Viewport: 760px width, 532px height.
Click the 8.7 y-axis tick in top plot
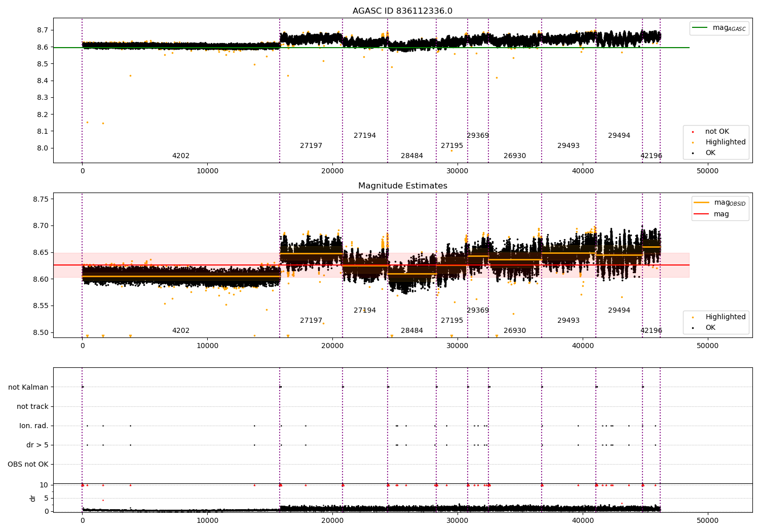click(43, 30)
